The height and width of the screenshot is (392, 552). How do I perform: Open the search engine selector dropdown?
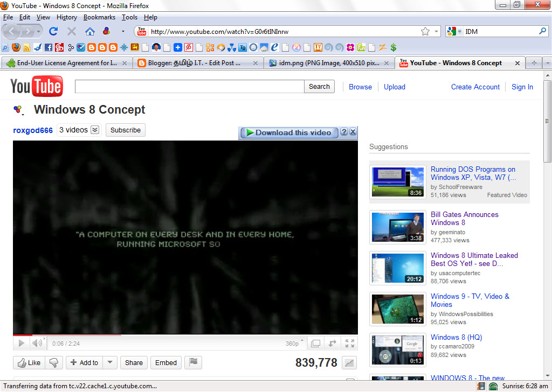[x=454, y=31]
